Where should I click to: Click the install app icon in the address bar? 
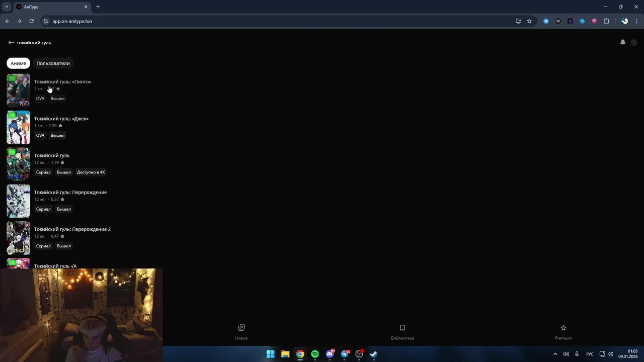[518, 21]
